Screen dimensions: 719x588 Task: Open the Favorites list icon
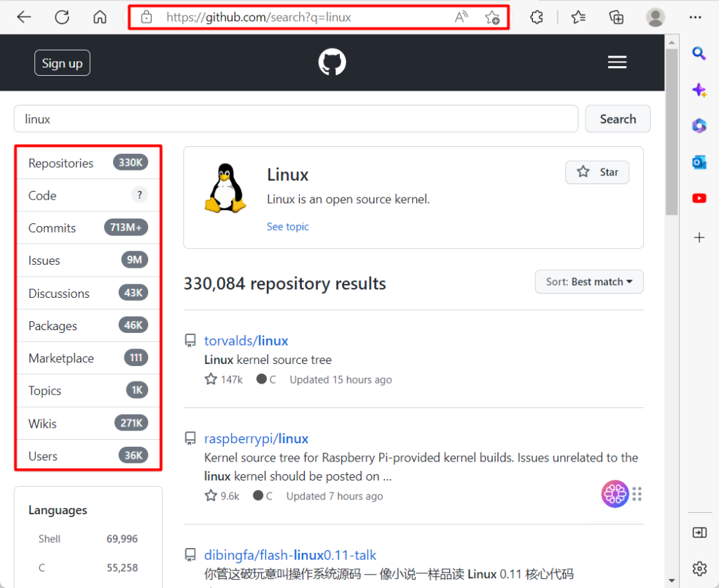tap(579, 18)
